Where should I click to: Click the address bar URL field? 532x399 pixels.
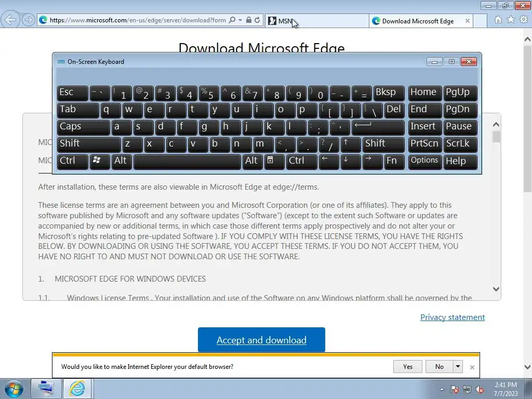(138, 20)
